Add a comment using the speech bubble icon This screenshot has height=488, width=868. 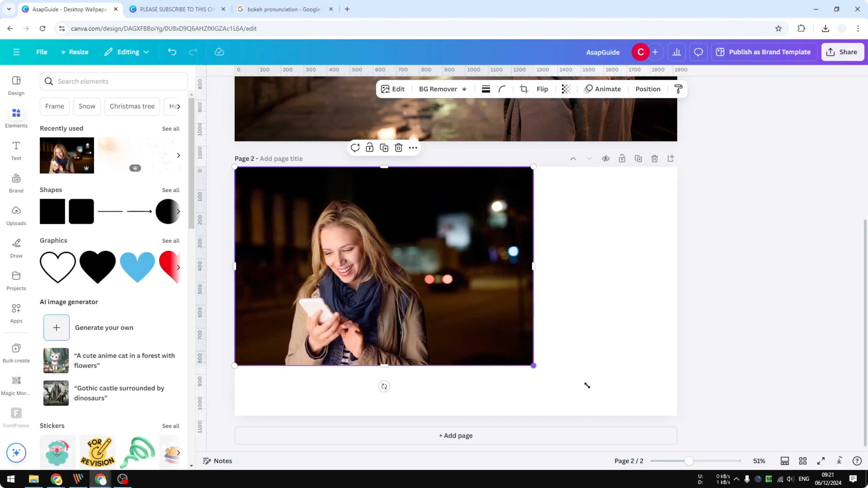(698, 52)
